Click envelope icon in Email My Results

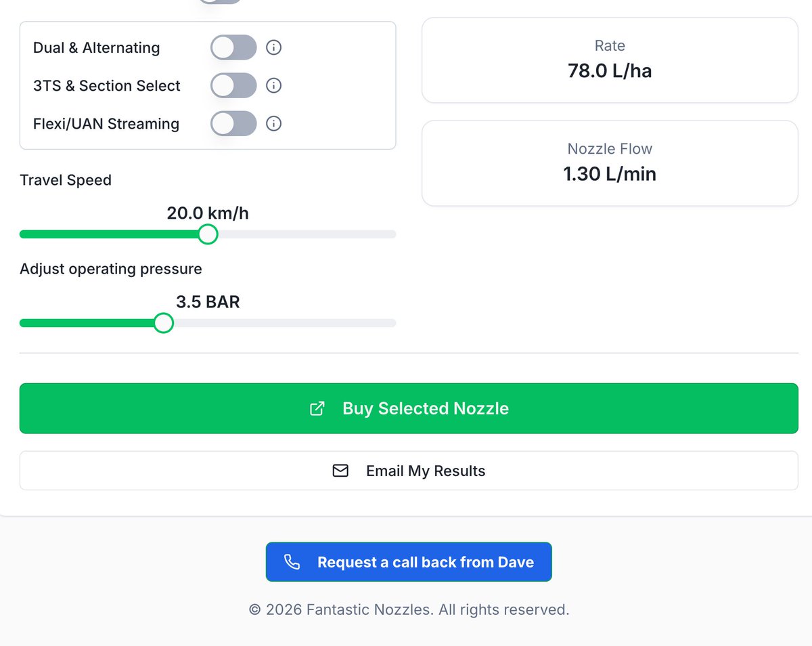pyautogui.click(x=341, y=471)
